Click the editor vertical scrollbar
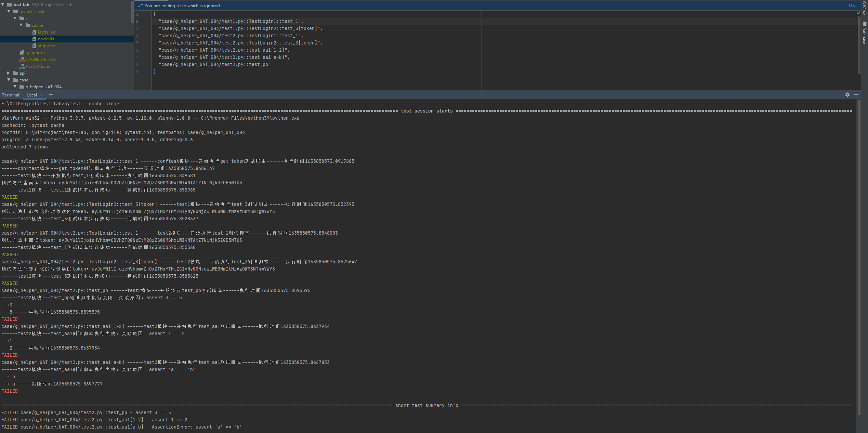 (x=859, y=44)
